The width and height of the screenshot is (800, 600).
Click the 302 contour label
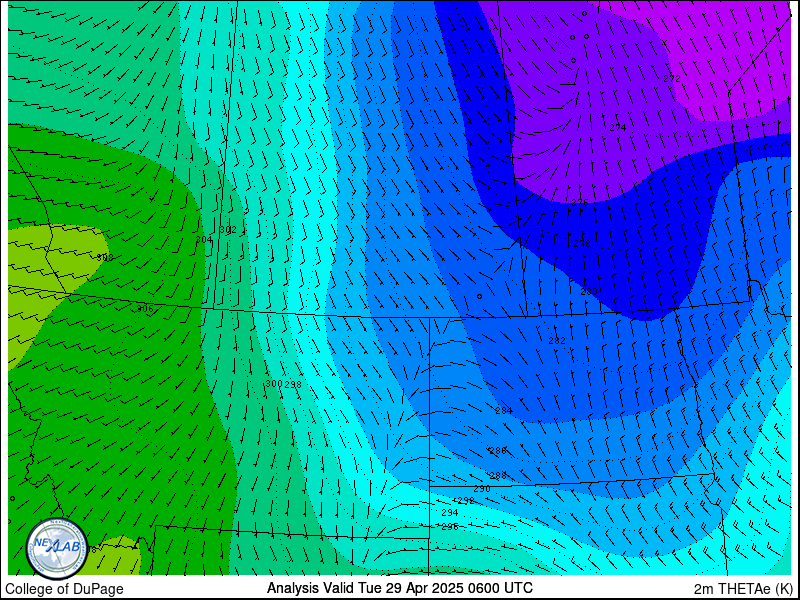pos(228,230)
